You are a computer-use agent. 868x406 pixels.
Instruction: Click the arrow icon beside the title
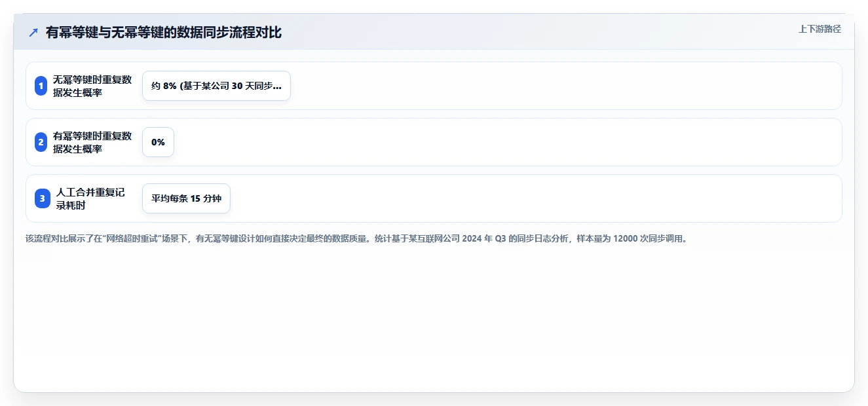click(x=33, y=32)
